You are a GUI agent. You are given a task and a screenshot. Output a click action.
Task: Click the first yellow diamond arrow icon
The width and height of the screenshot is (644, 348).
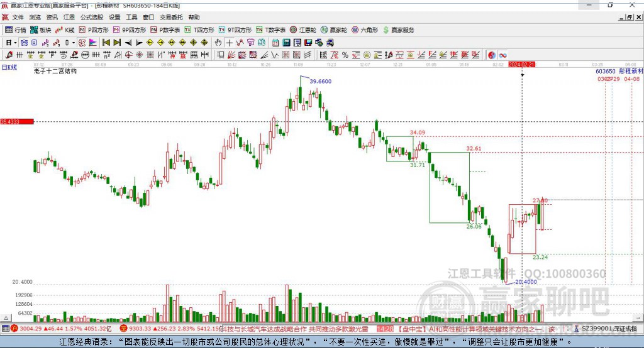(150, 43)
